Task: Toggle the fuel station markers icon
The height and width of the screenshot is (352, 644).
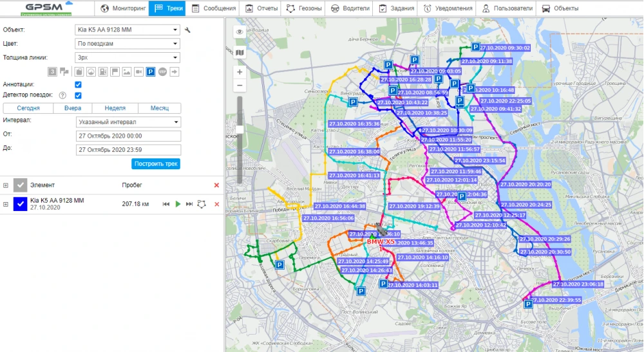Action: coord(104,71)
